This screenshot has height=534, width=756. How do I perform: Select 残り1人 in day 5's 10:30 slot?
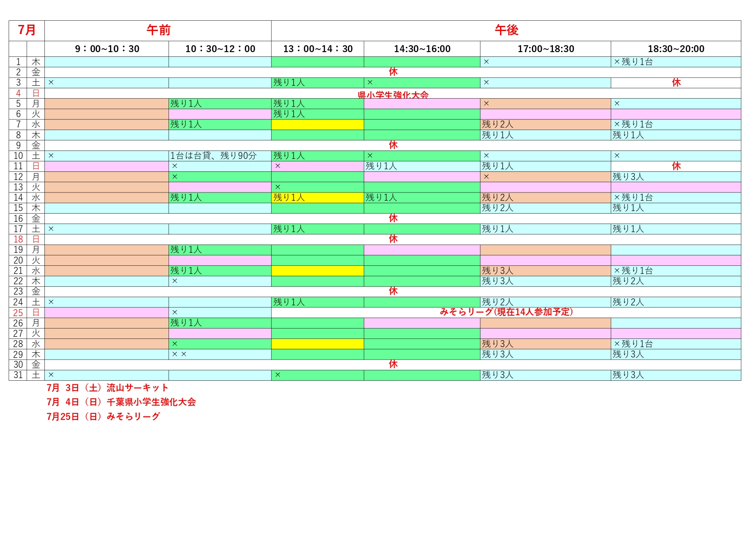(x=220, y=104)
